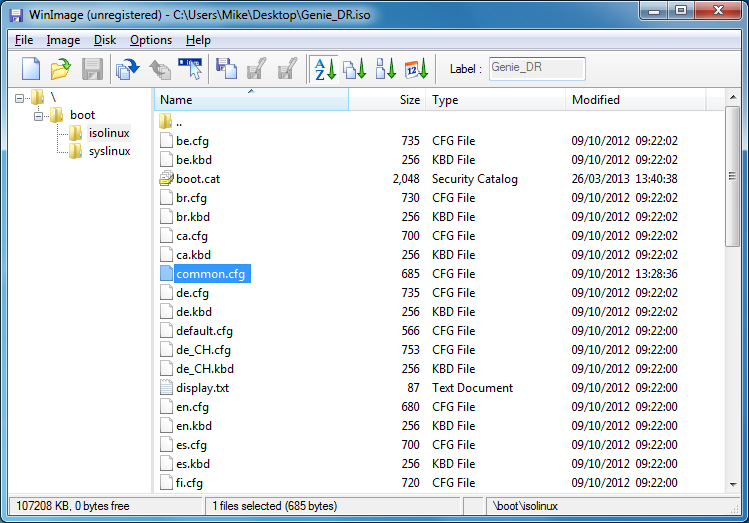Click the New image blank-page icon
The height and width of the screenshot is (523, 749).
tap(31, 69)
